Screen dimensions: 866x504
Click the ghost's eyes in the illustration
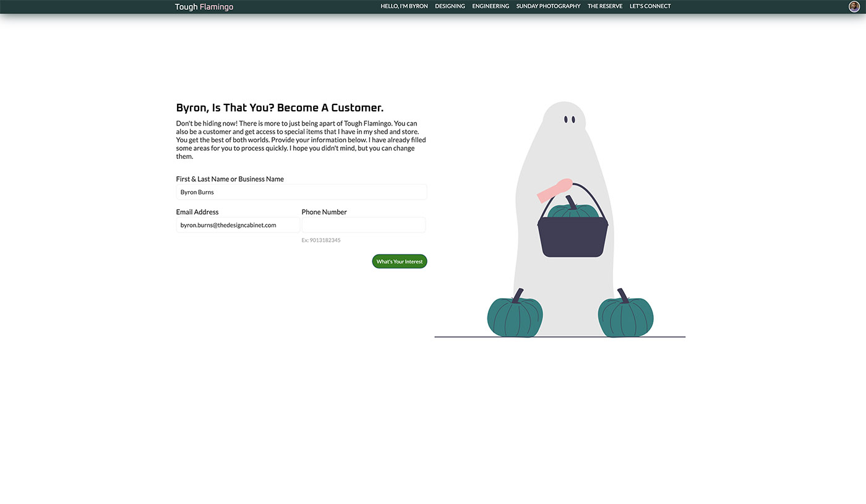pos(569,119)
